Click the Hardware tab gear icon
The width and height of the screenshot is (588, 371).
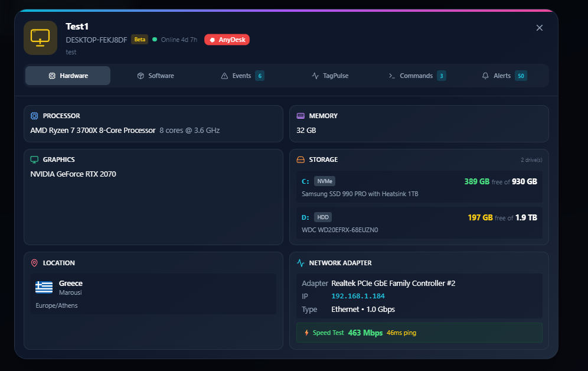pos(53,76)
